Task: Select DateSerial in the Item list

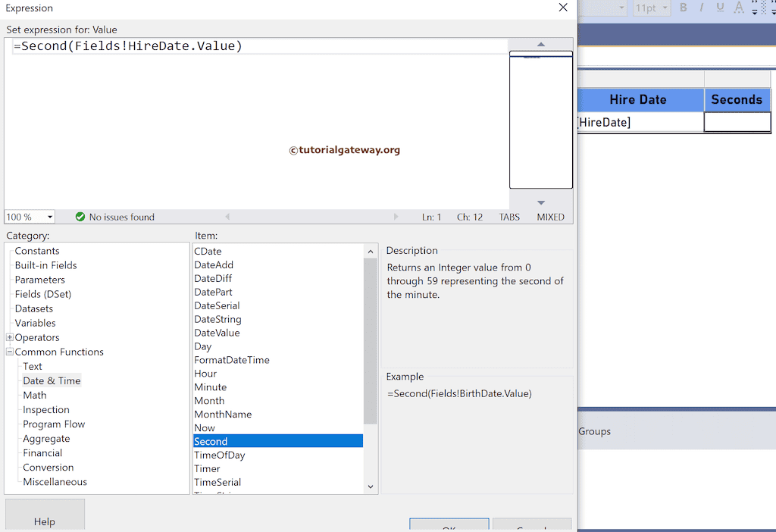Action: click(x=278, y=305)
